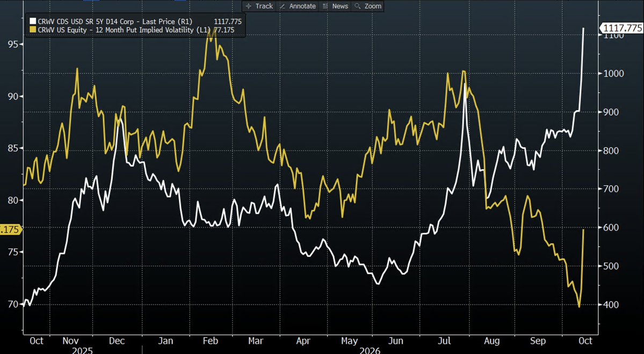644x354 pixels.
Task: Click the 400 label on right axis
Action: (612, 304)
